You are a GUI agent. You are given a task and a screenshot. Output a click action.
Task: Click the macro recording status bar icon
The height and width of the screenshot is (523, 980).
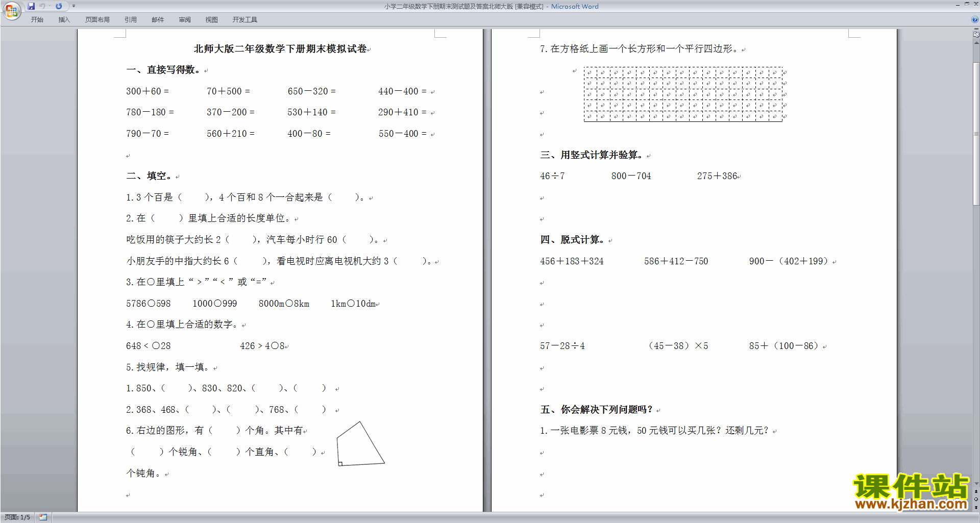[43, 517]
